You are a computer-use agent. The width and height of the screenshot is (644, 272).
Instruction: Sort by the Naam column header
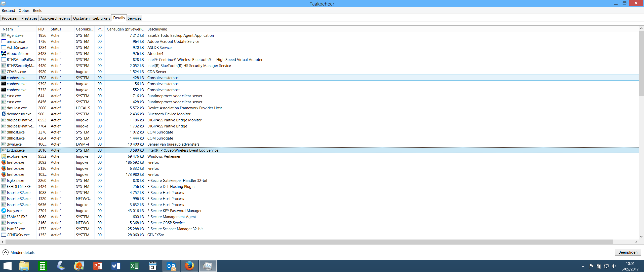pyautogui.click(x=18, y=29)
